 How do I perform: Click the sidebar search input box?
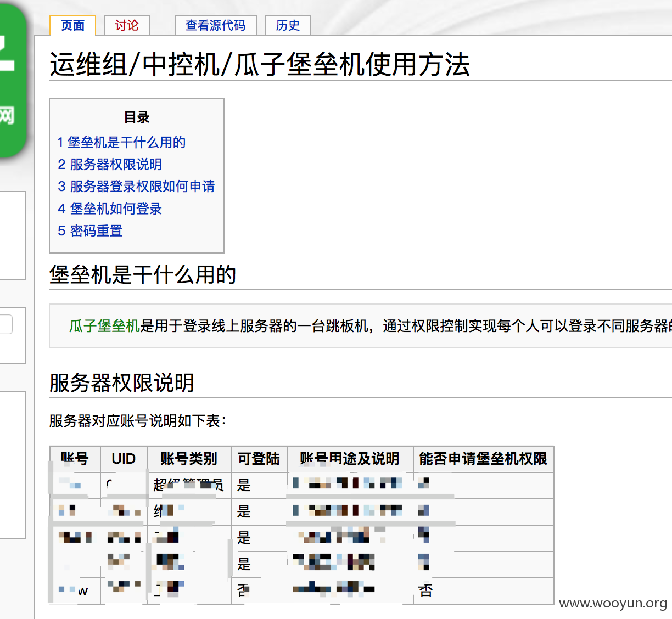(x=6, y=324)
